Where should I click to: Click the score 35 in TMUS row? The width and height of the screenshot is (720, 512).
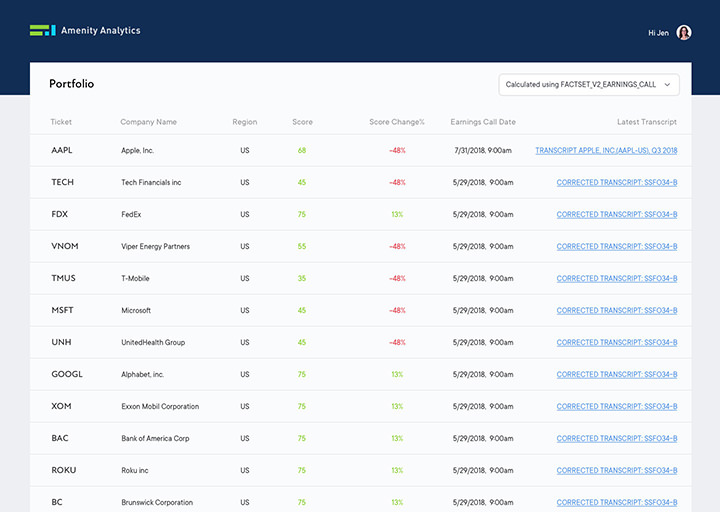[302, 278]
